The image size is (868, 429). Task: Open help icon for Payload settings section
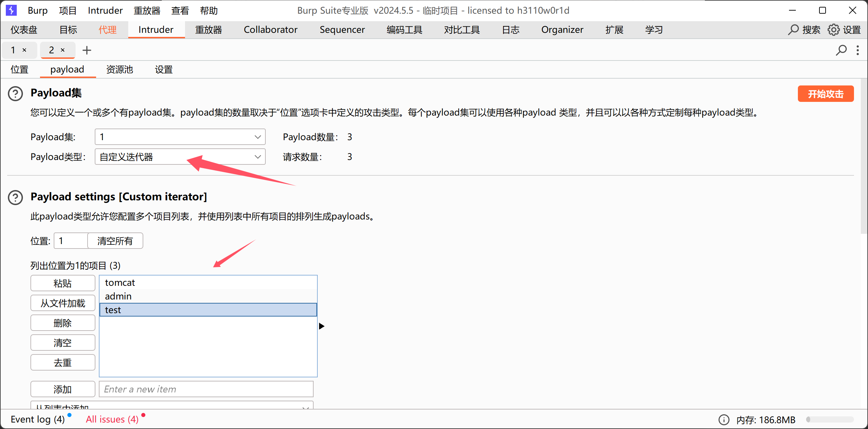(x=15, y=197)
